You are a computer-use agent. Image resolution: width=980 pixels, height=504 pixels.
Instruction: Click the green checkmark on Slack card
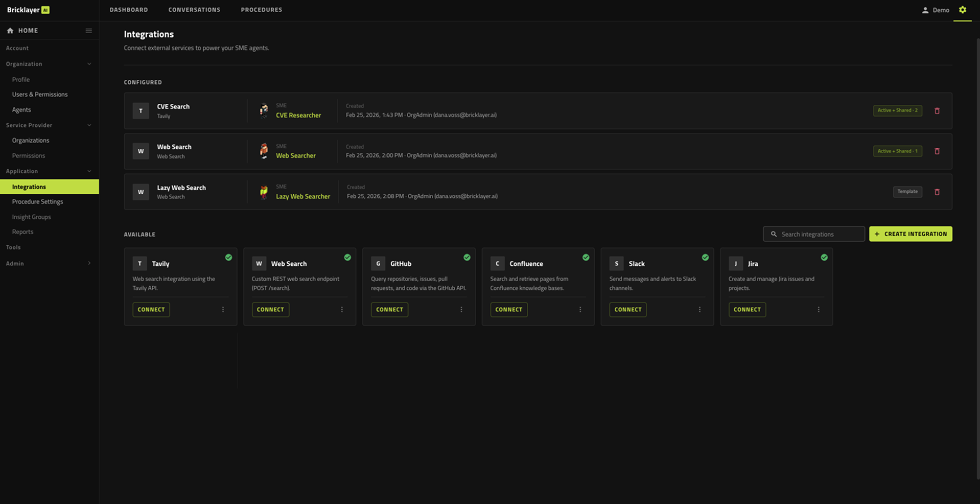click(705, 258)
